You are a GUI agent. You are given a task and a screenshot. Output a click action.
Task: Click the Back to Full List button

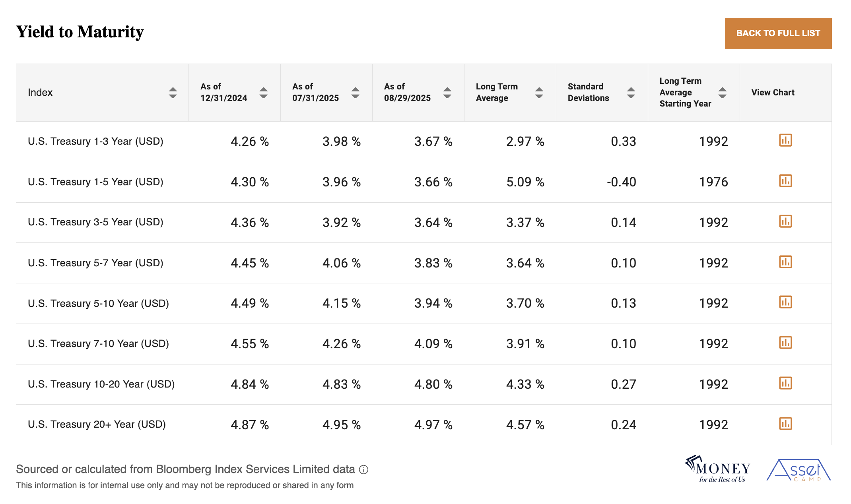[x=778, y=33]
